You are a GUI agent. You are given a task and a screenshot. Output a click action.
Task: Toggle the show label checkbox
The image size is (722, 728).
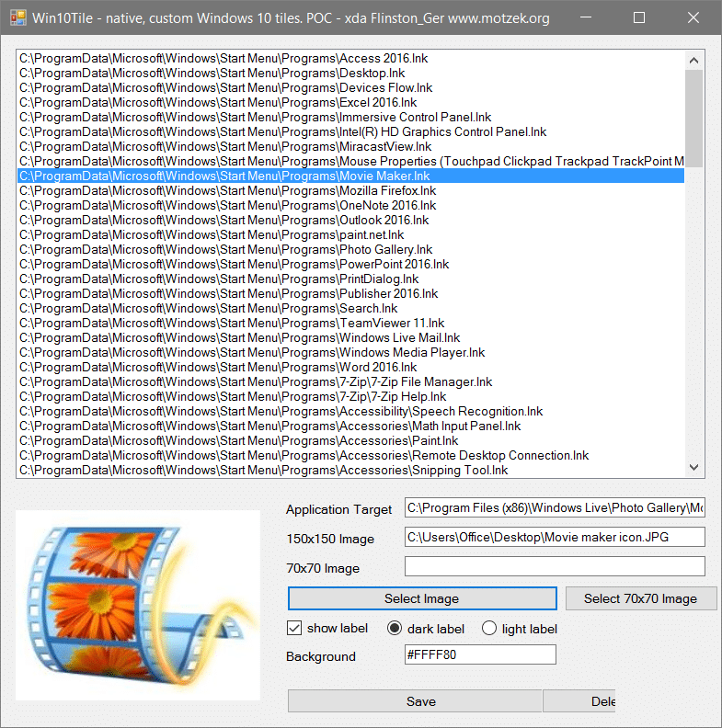(294, 628)
